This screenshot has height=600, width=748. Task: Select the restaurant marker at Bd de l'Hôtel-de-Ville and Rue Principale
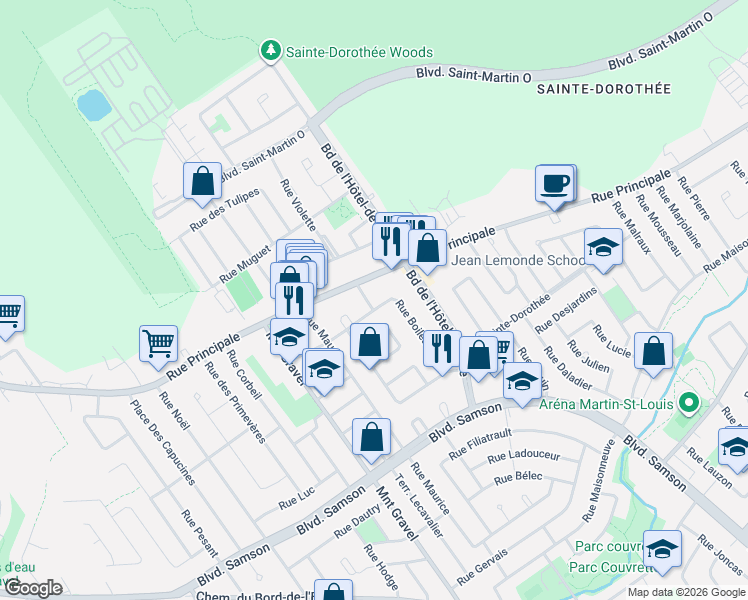pos(392,242)
